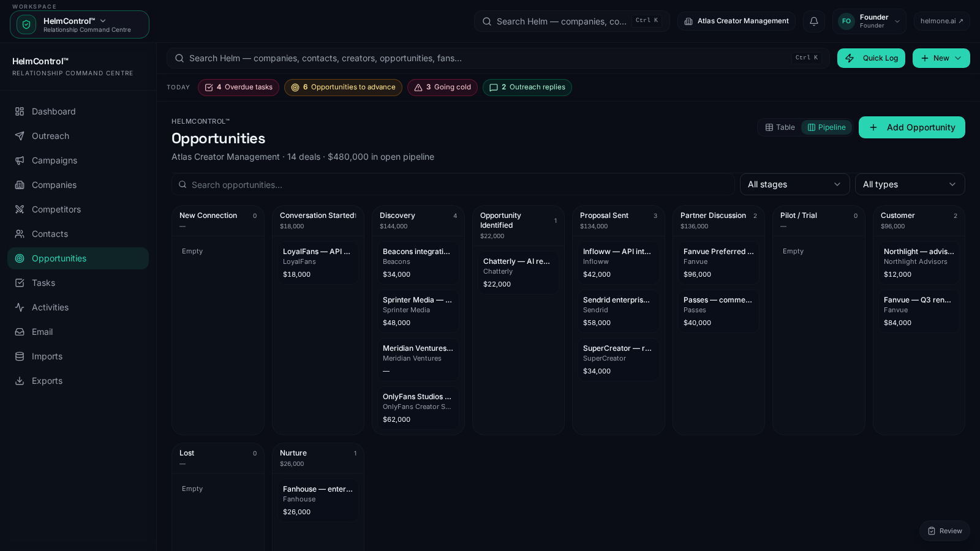Open the All stages dropdown
980x551 pixels.
794,184
